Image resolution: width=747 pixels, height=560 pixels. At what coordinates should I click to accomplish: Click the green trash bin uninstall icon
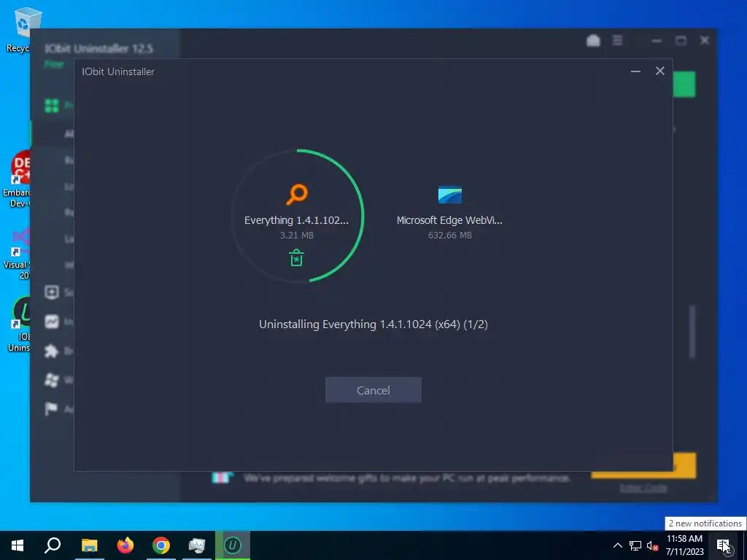click(296, 257)
